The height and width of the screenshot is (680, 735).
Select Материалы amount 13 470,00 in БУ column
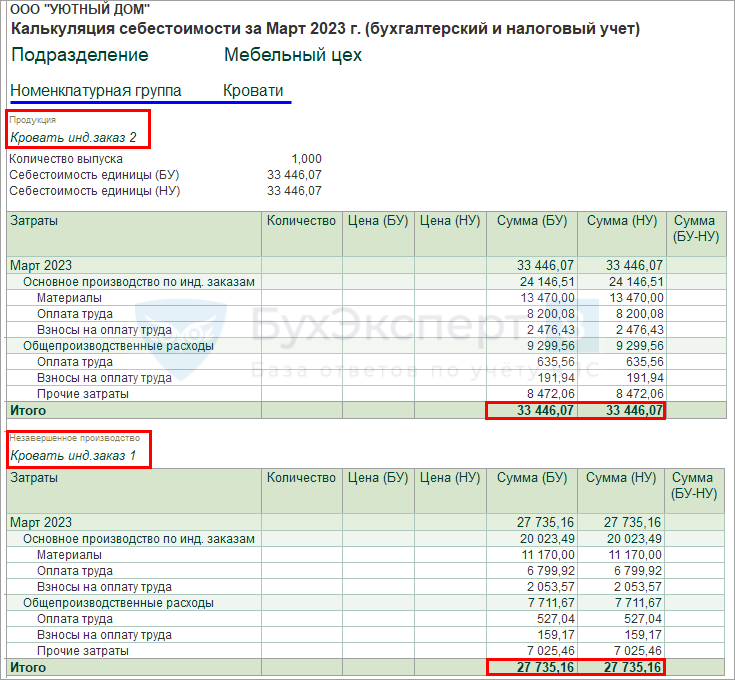click(x=547, y=298)
